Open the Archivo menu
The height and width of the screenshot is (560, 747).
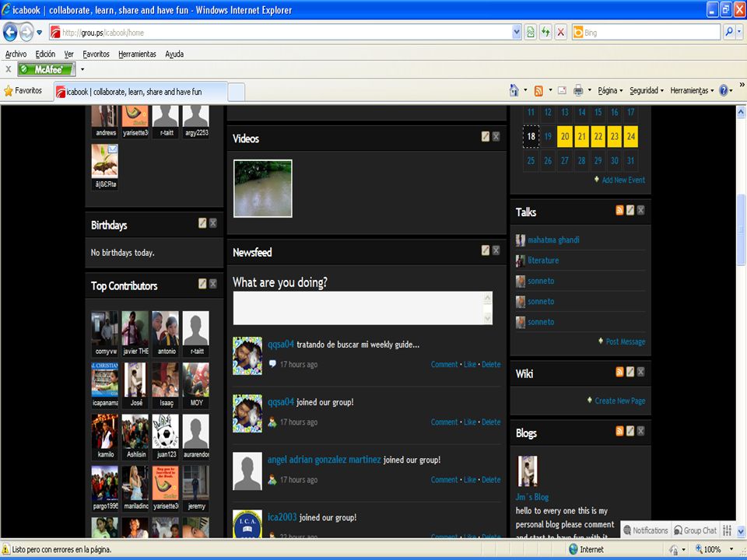point(16,54)
